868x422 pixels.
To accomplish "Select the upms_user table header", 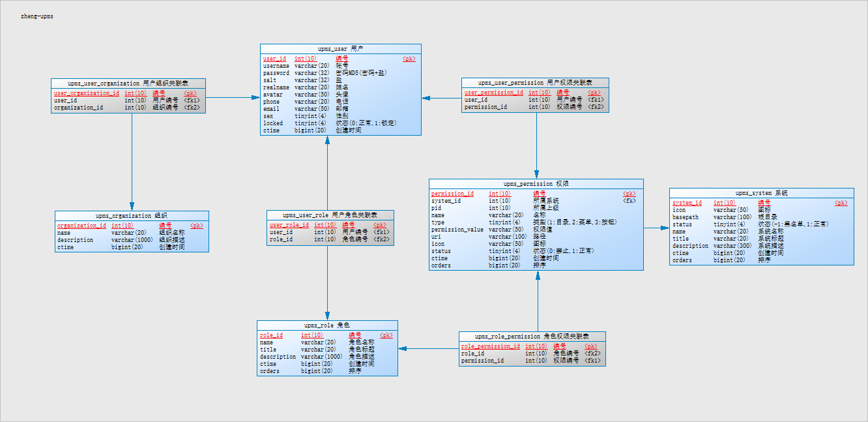I will click(341, 49).
